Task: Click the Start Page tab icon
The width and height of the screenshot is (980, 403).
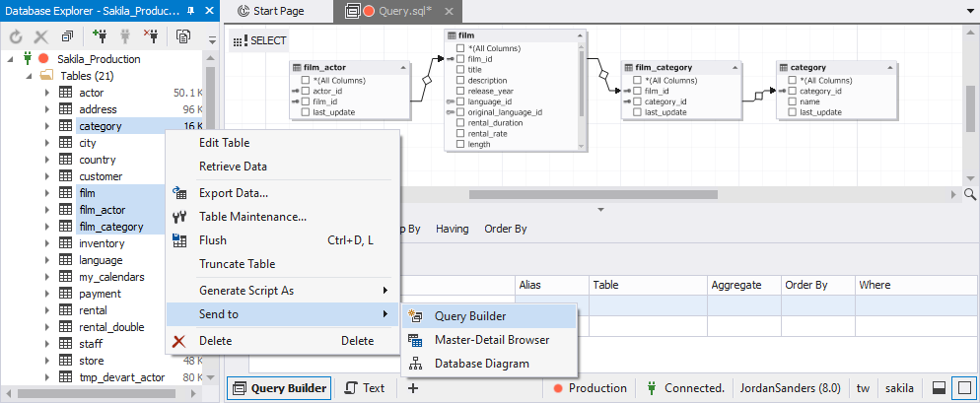Action: tap(244, 11)
